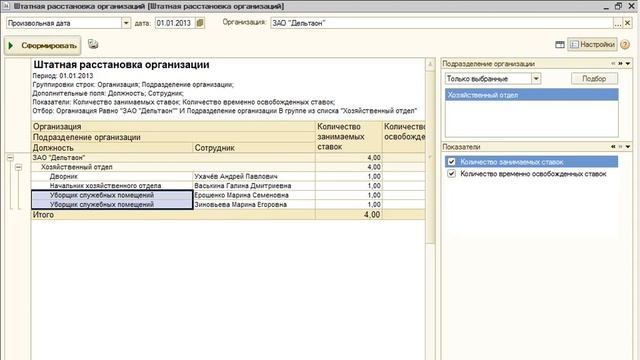Click the Подбор button
The height and width of the screenshot is (360, 640).
pos(594,78)
